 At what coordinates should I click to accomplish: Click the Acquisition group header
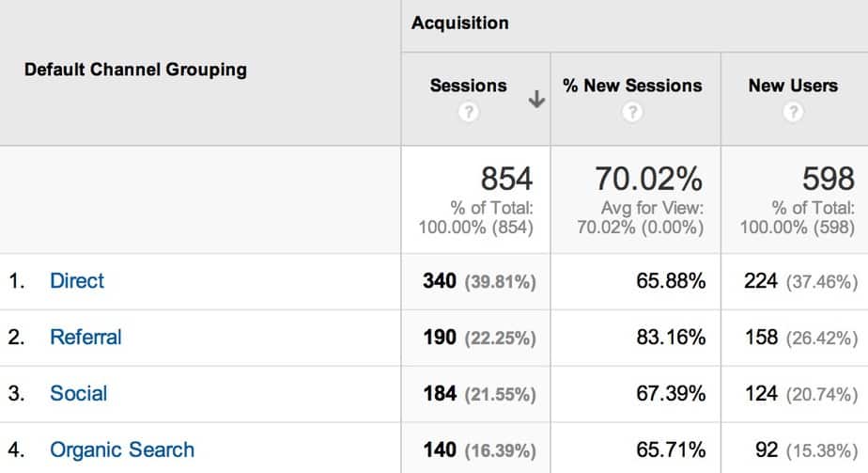(460, 23)
